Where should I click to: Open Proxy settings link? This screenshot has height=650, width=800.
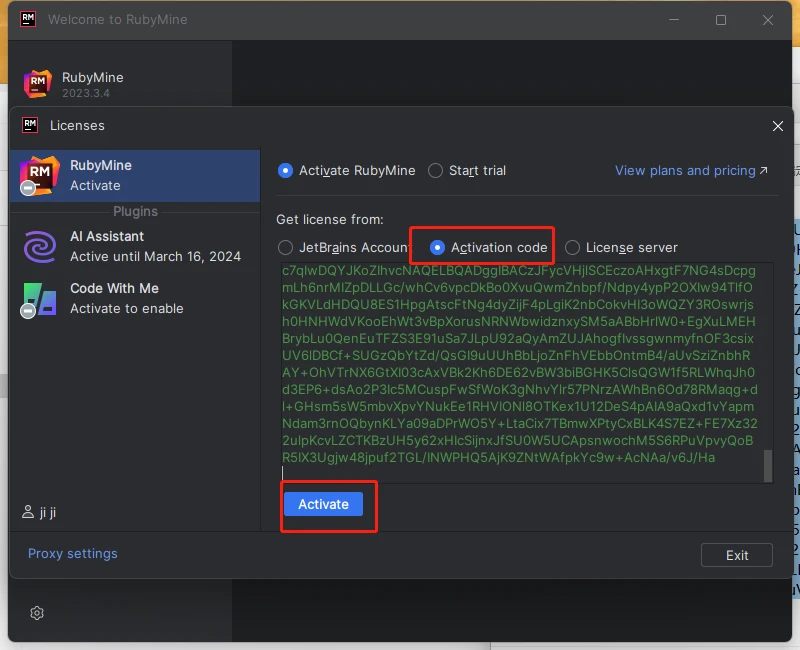tap(73, 554)
